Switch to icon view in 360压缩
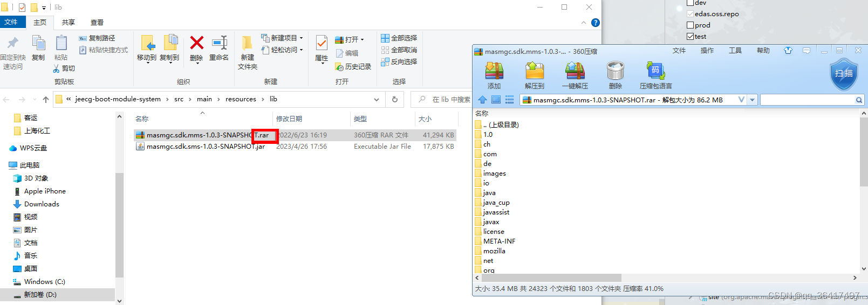This screenshot has width=868, height=305. [496, 100]
